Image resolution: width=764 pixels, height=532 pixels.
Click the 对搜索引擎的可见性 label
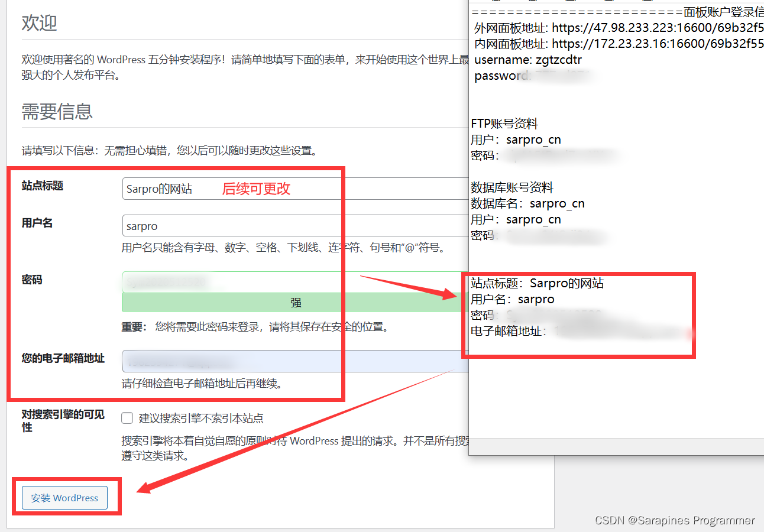63,420
